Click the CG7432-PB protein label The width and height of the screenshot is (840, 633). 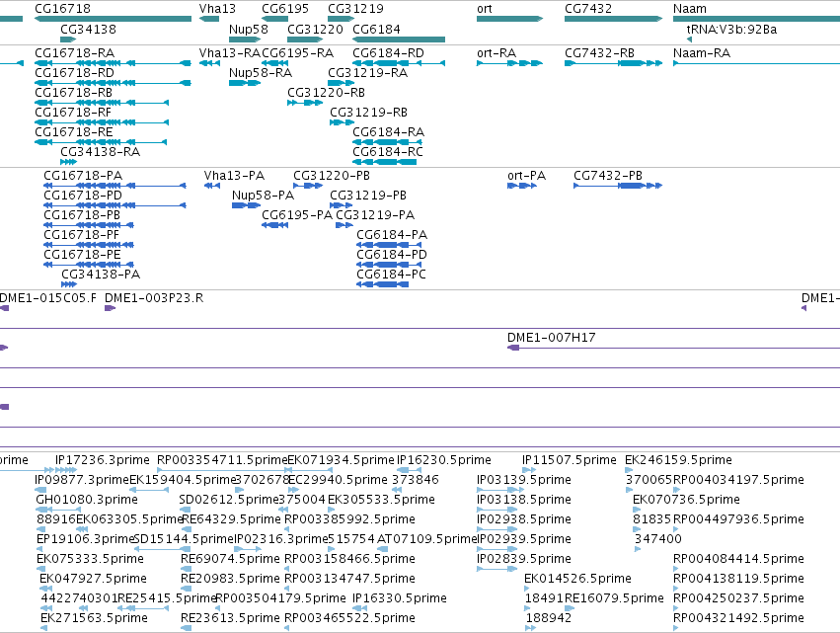[x=608, y=176]
